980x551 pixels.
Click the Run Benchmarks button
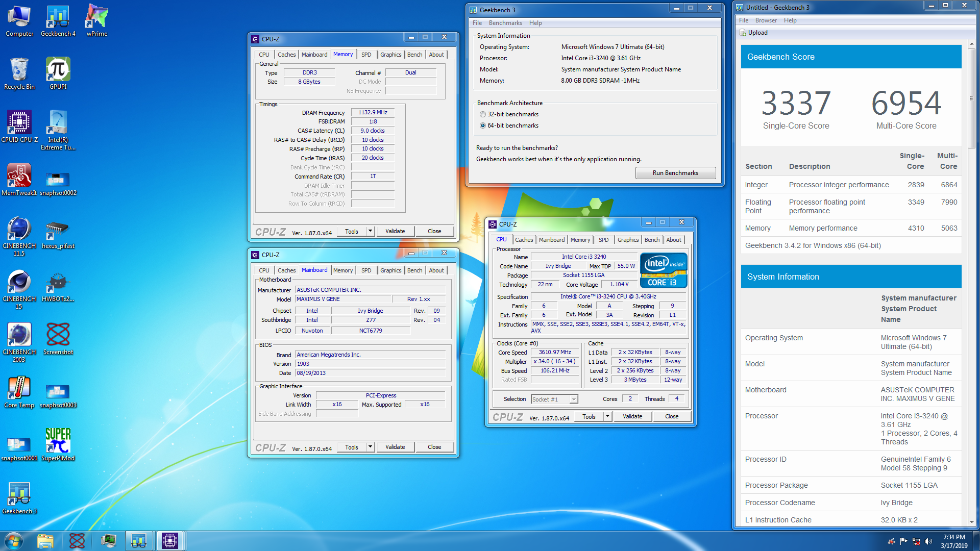pos(675,173)
